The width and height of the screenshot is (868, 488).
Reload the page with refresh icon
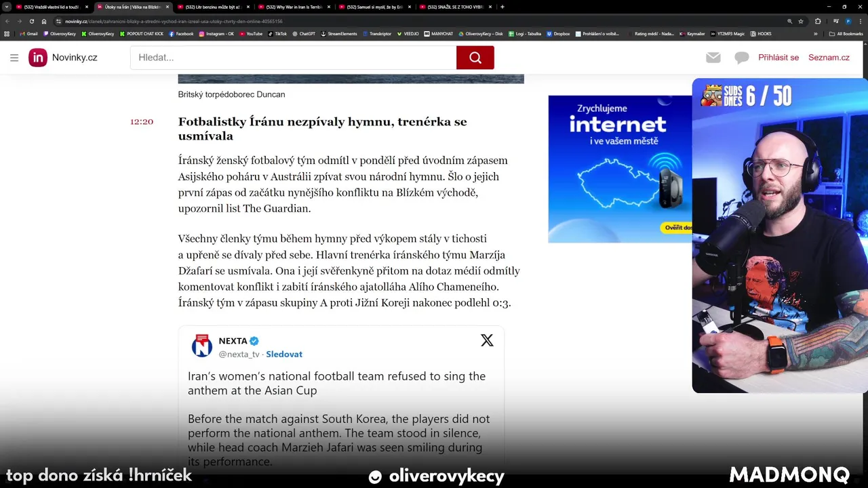31,21
